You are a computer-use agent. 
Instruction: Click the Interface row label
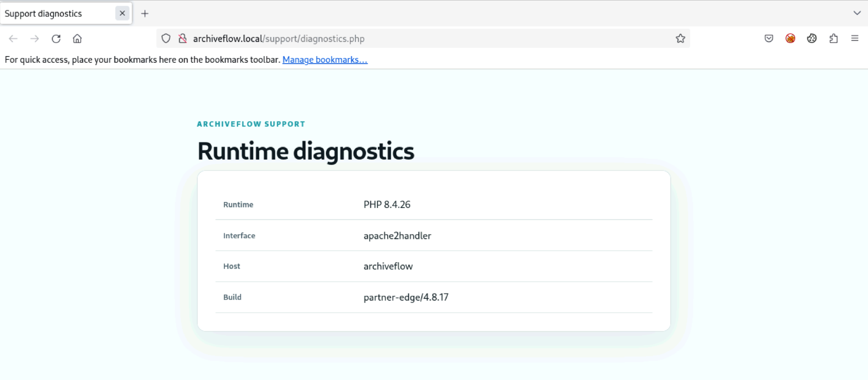(x=239, y=236)
